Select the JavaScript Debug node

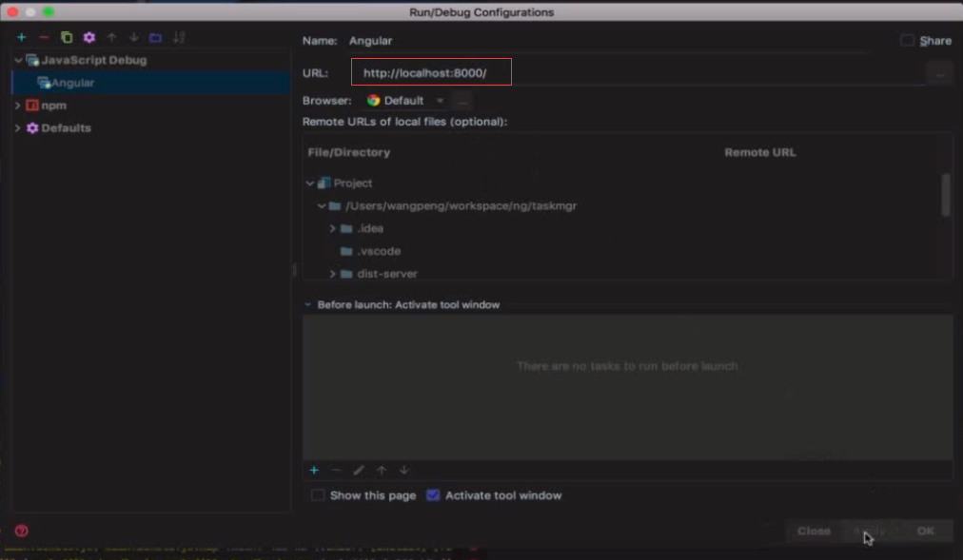point(94,60)
